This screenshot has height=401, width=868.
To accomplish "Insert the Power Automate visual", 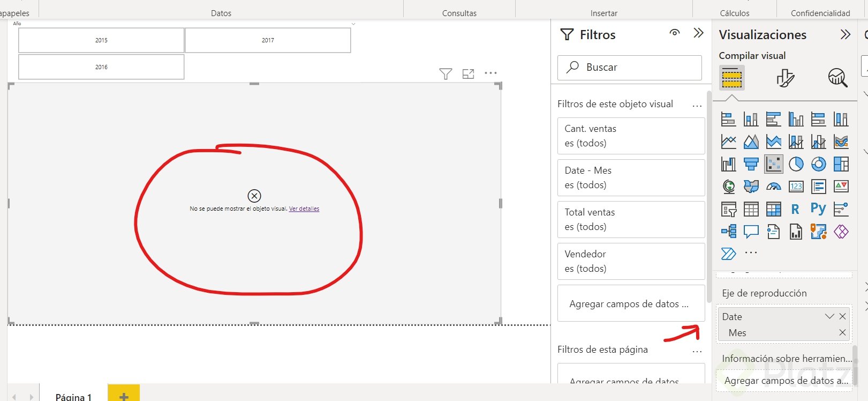I will click(x=728, y=254).
